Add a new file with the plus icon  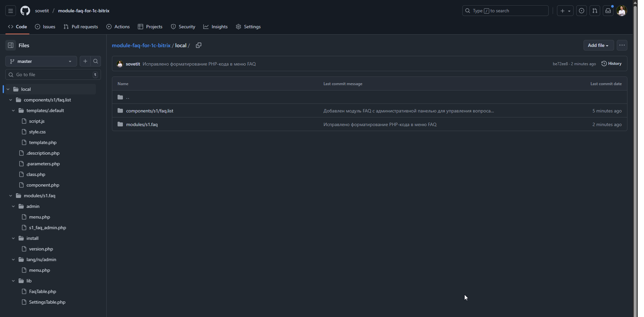click(85, 61)
